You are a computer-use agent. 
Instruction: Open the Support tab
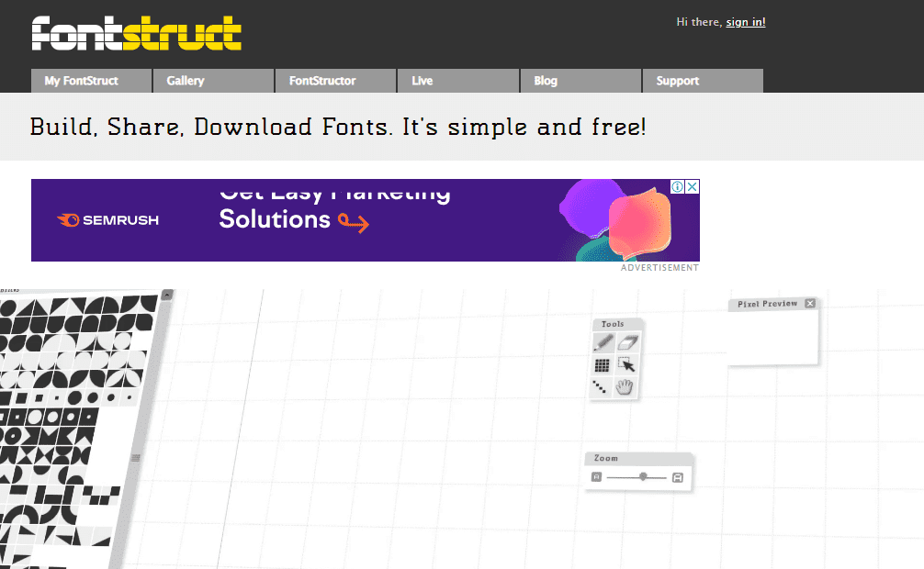[703, 81]
